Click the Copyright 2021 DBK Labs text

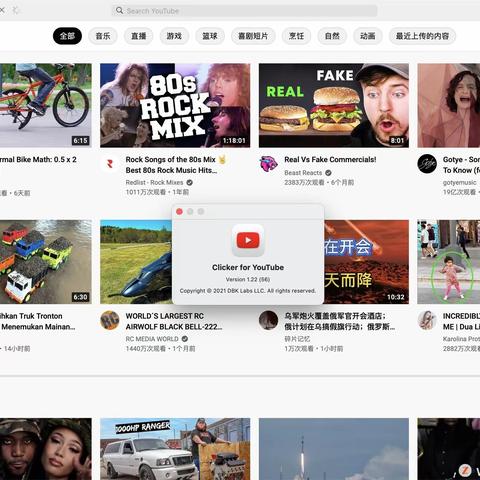[248, 291]
